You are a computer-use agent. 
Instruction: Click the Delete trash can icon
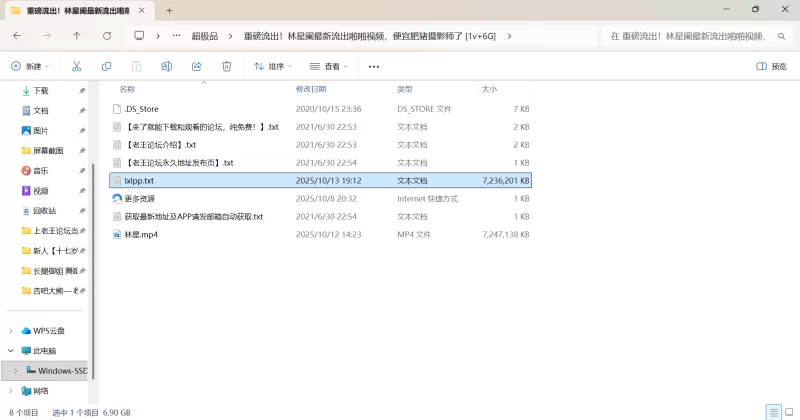tap(227, 66)
